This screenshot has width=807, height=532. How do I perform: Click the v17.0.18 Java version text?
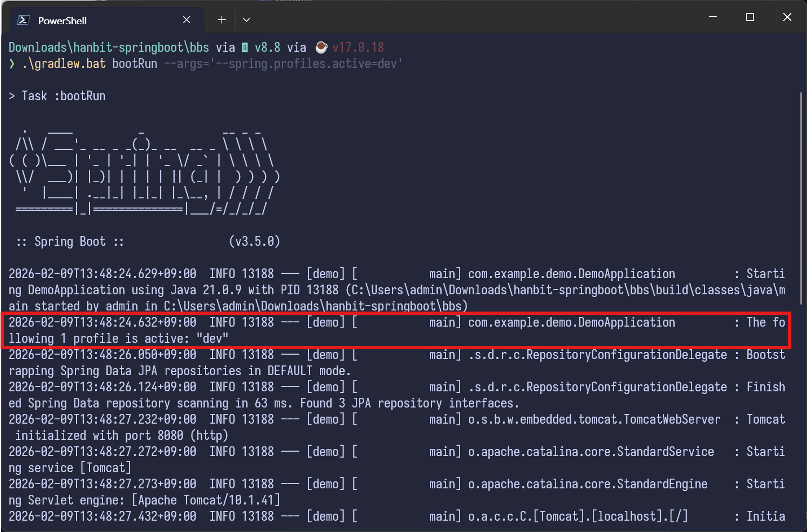[358, 47]
